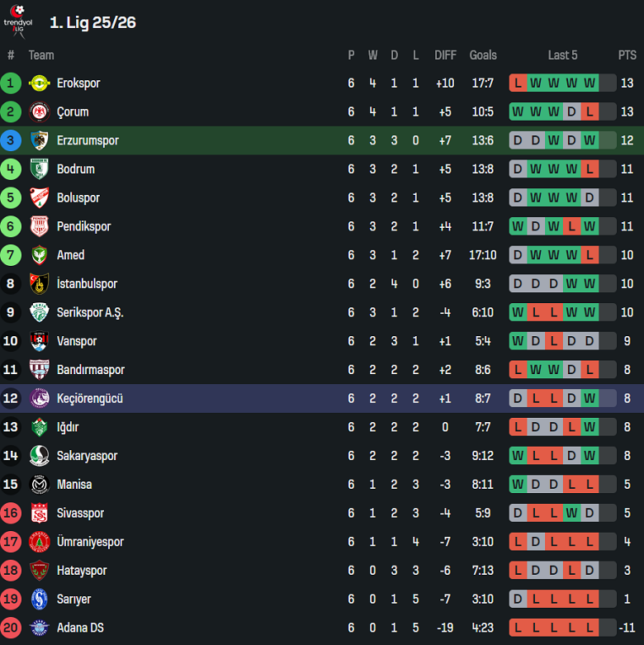Click the Amed club badge
This screenshot has width=644, height=645.
(39, 255)
